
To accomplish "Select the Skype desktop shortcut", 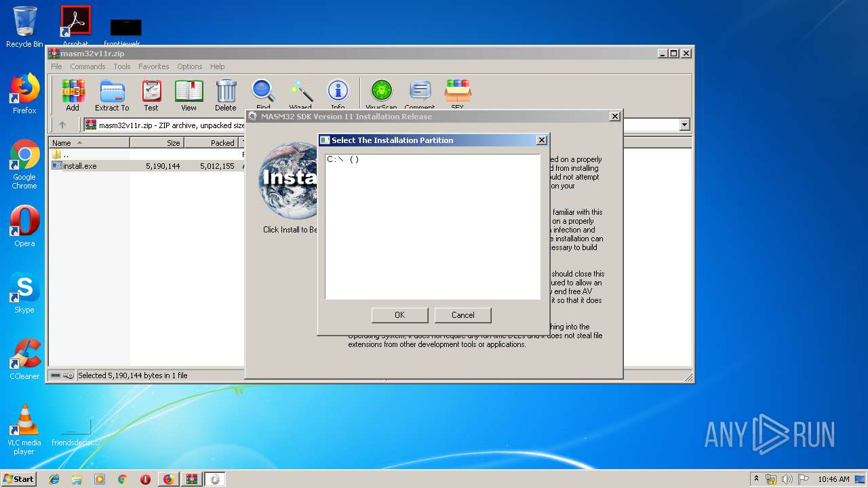I will click(24, 293).
